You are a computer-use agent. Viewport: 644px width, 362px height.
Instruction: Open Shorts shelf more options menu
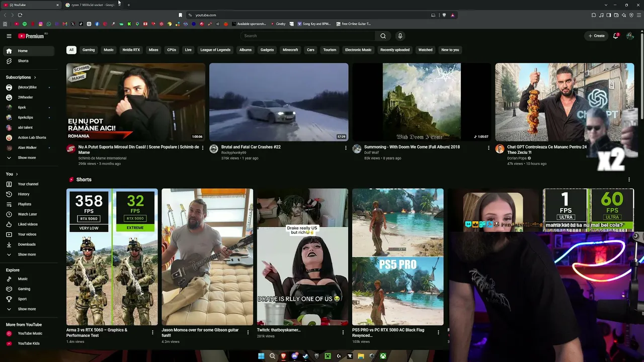[629, 179]
